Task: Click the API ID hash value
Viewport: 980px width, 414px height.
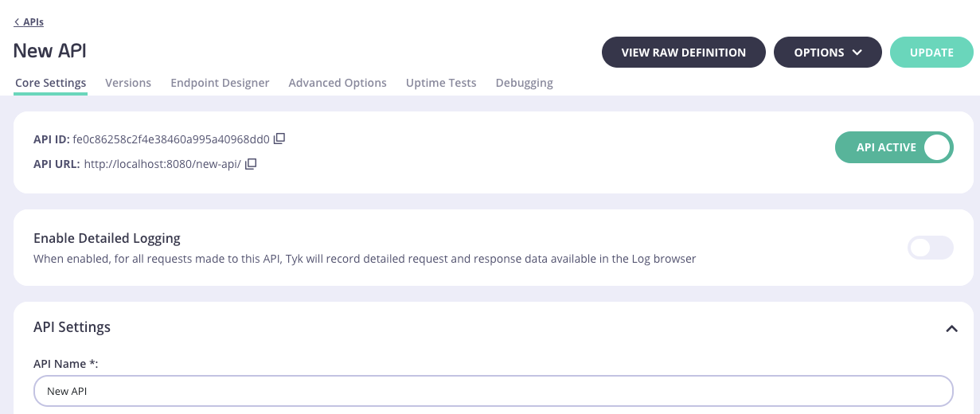Action: point(170,139)
